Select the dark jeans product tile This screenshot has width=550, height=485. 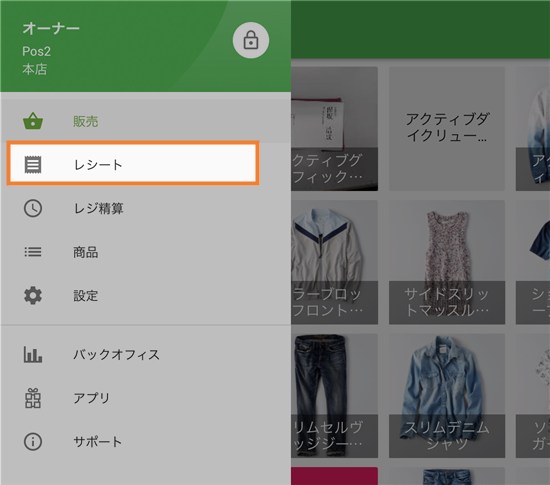pos(334,396)
